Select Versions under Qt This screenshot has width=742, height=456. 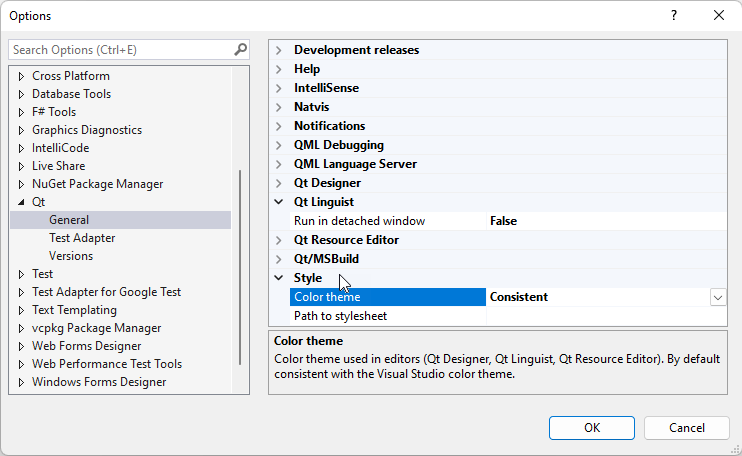(71, 256)
